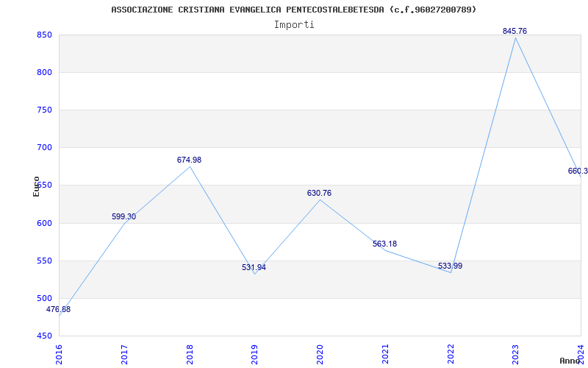Click the 2019 x-axis tick label
This screenshot has height=368, width=588.
[x=254, y=354]
